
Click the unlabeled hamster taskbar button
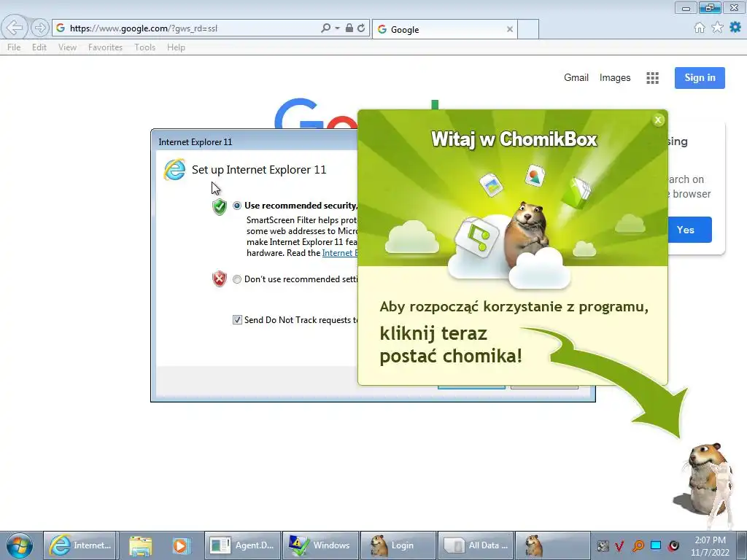tap(553, 545)
